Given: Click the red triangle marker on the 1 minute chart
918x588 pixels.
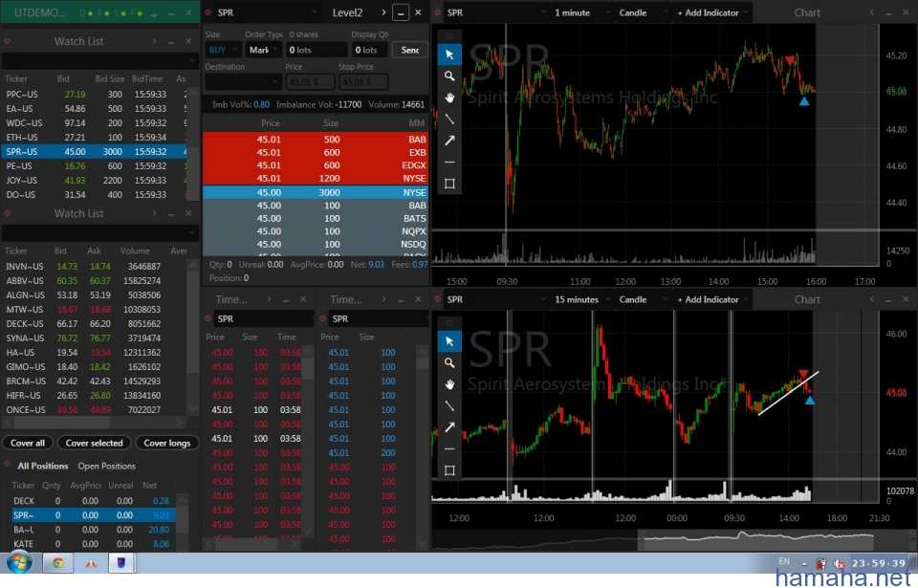Looking at the screenshot, I should point(791,60).
